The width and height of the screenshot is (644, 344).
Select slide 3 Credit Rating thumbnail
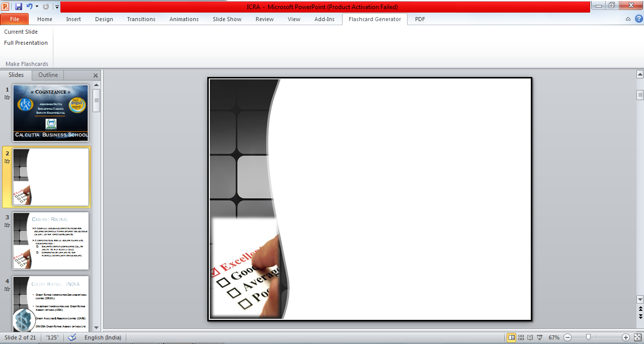click(51, 241)
